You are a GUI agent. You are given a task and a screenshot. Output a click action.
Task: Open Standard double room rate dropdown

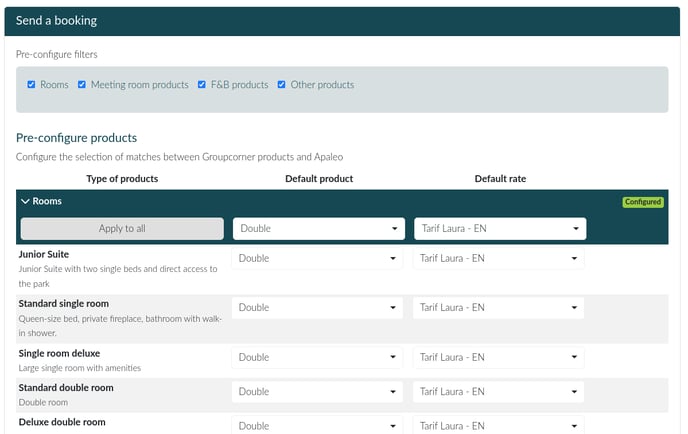(x=498, y=391)
